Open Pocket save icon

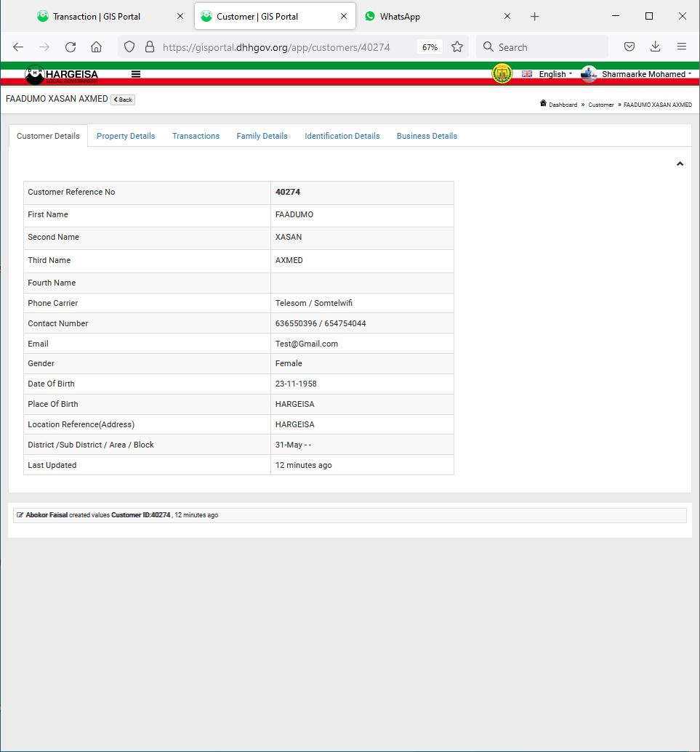point(629,47)
